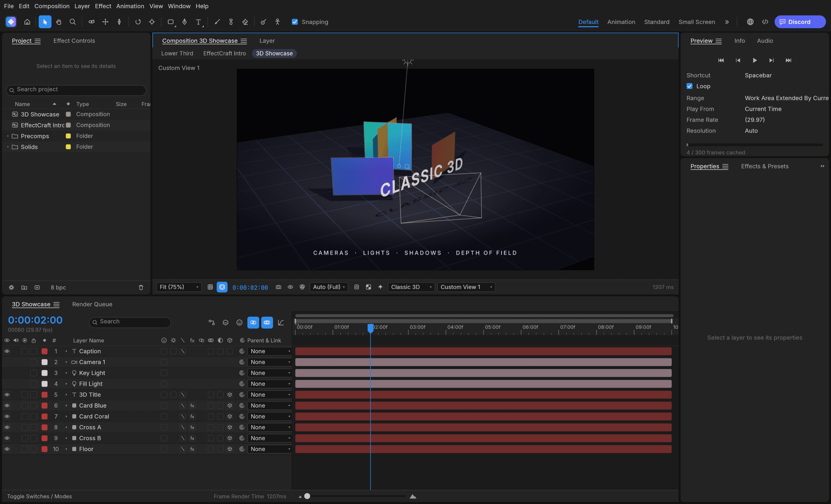This screenshot has width=831, height=504.
Task: Click Toggle Switches / Modes
Action: tap(39, 496)
